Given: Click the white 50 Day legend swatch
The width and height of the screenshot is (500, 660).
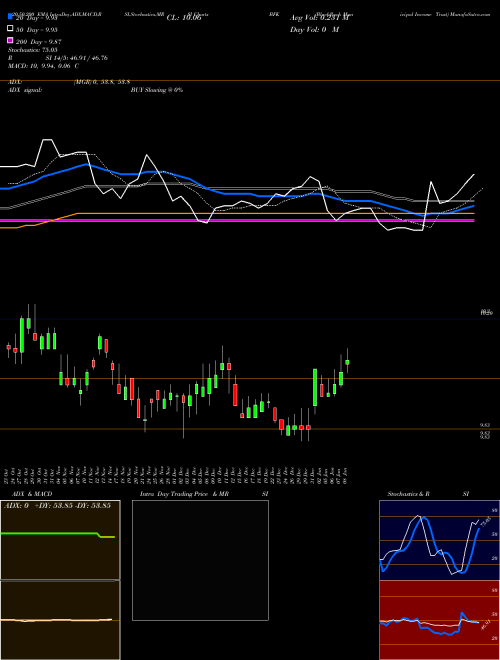Looking at the screenshot, I should (10, 29).
